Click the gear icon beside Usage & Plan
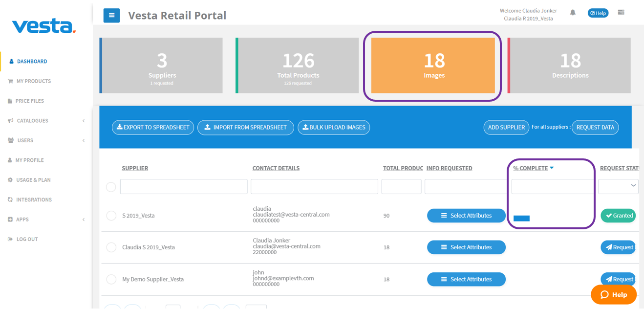 tap(10, 180)
